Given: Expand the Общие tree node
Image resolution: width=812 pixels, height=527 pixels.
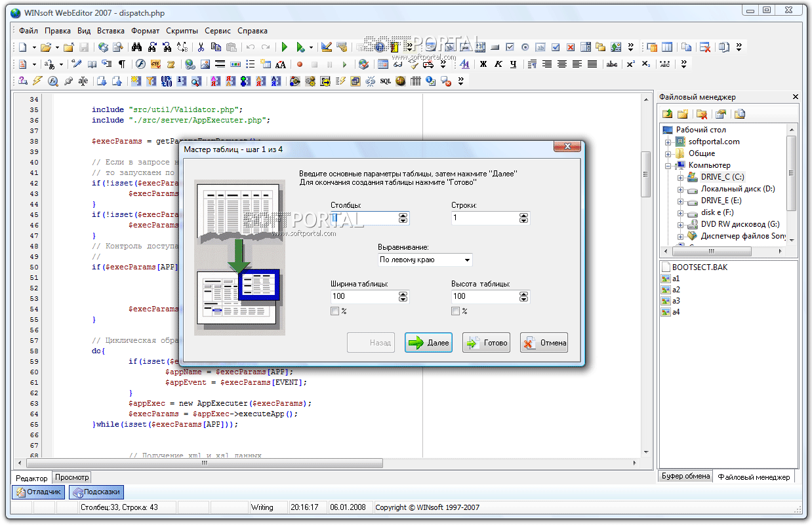Looking at the screenshot, I should pos(668,153).
